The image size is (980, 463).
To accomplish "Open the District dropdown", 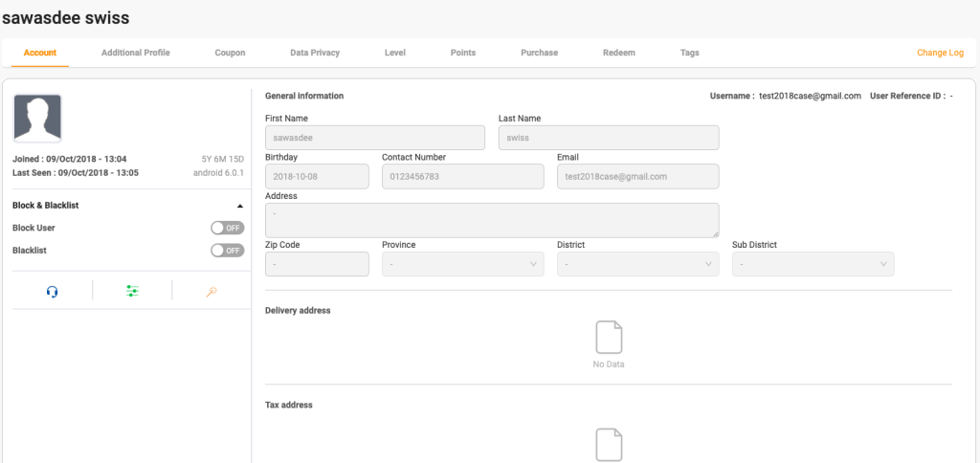I will click(637, 264).
